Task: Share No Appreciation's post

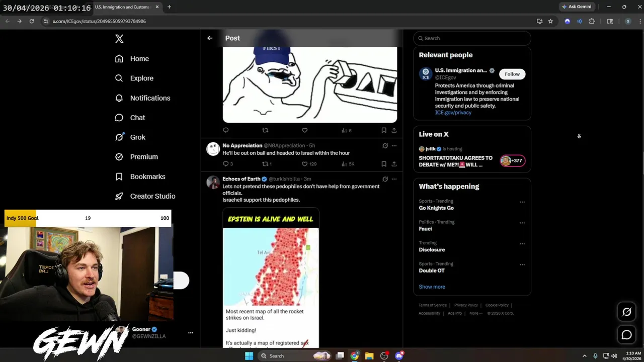Action: (394, 164)
